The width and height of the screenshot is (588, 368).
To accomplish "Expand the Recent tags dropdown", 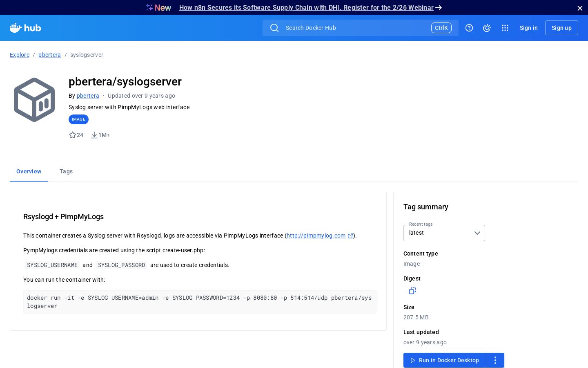I will [x=444, y=233].
